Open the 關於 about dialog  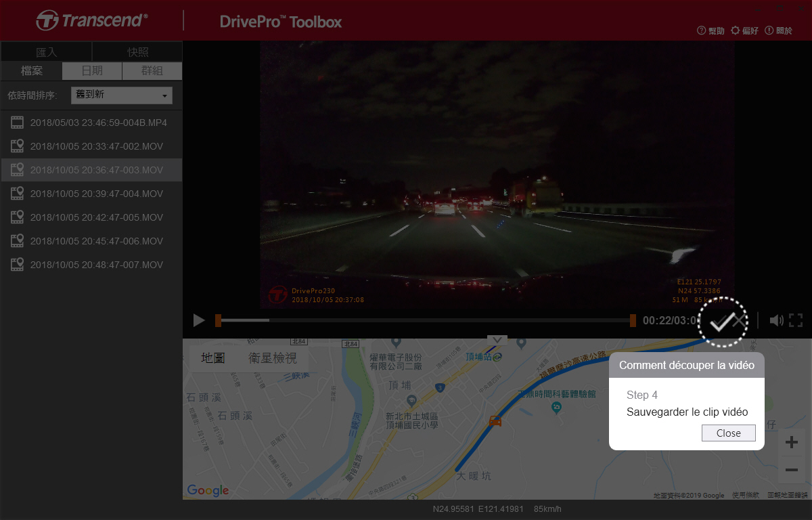tap(779, 30)
